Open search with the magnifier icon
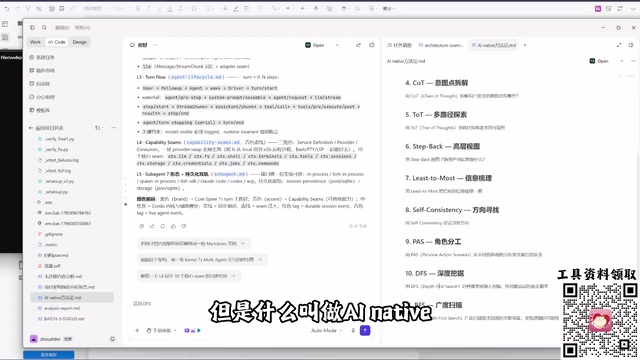This screenshot has height=360, width=640. click(x=44, y=27)
